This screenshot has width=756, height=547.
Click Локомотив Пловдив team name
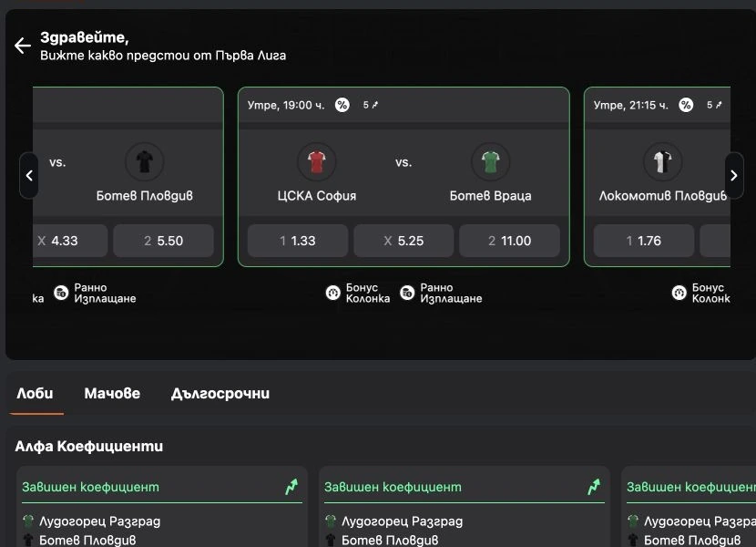coord(663,195)
